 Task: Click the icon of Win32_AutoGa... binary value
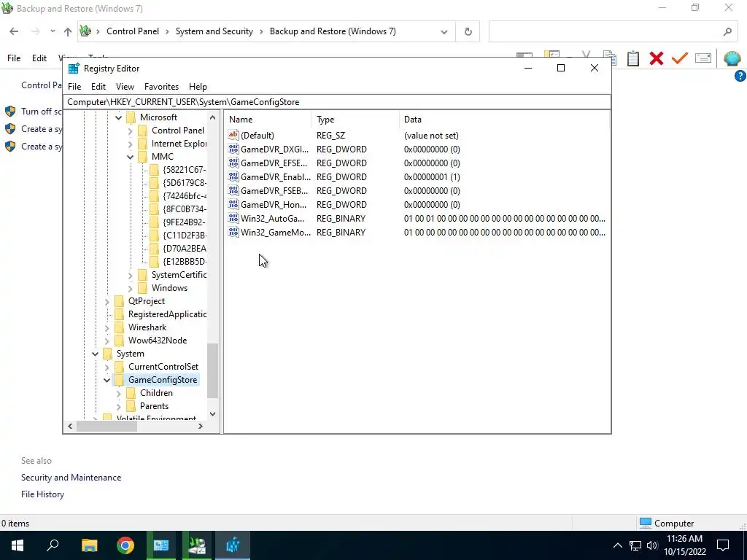point(233,218)
